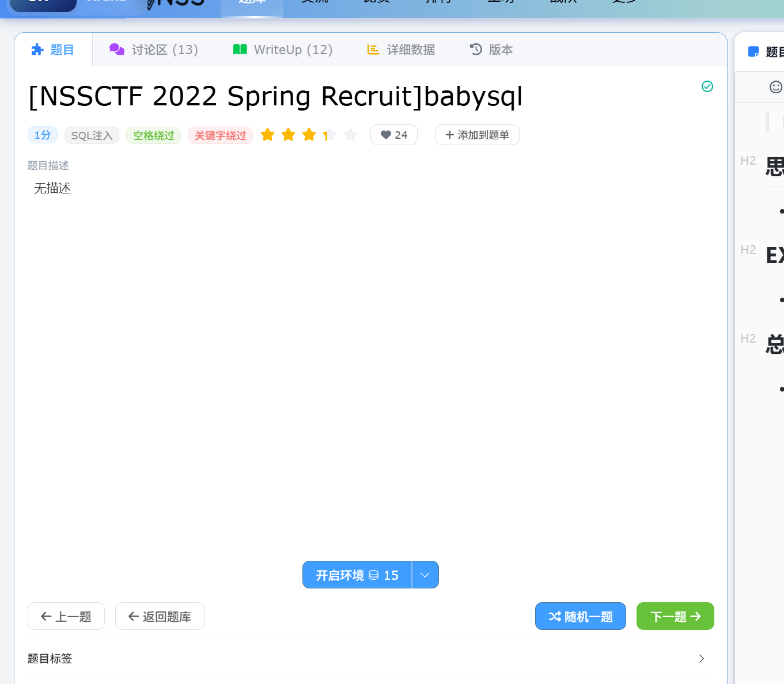This screenshot has height=684, width=784.
Task: Click the first rating star
Action: tap(267, 135)
